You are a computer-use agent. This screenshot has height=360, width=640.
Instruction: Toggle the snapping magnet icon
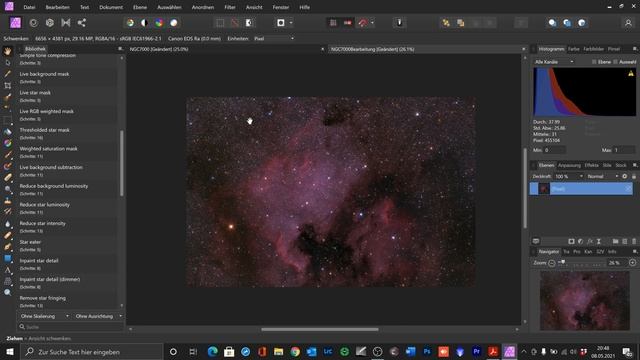click(x=362, y=23)
